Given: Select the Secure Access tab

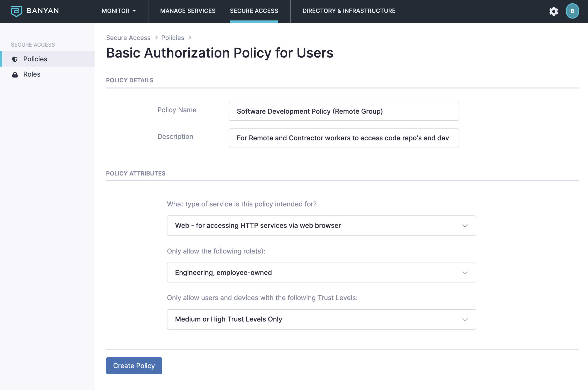Looking at the screenshot, I should click(254, 11).
